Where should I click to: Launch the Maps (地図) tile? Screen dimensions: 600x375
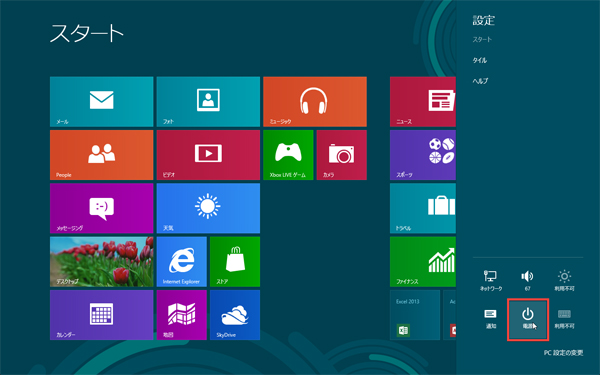coord(182,315)
